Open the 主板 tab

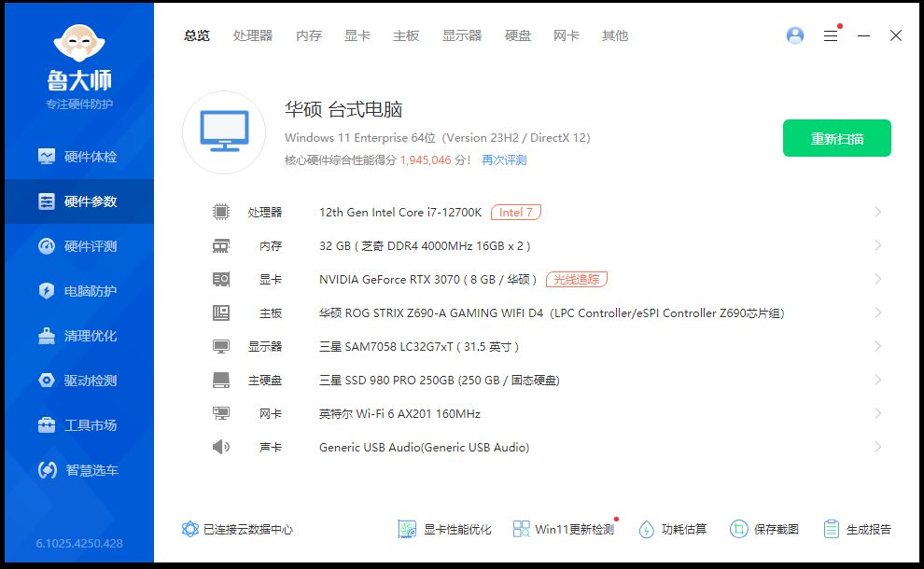[x=406, y=35]
